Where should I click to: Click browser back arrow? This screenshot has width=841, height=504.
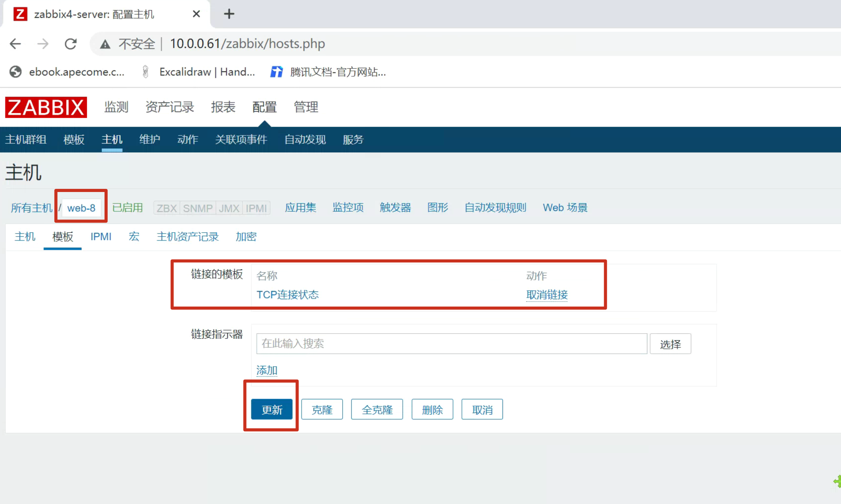(x=15, y=44)
